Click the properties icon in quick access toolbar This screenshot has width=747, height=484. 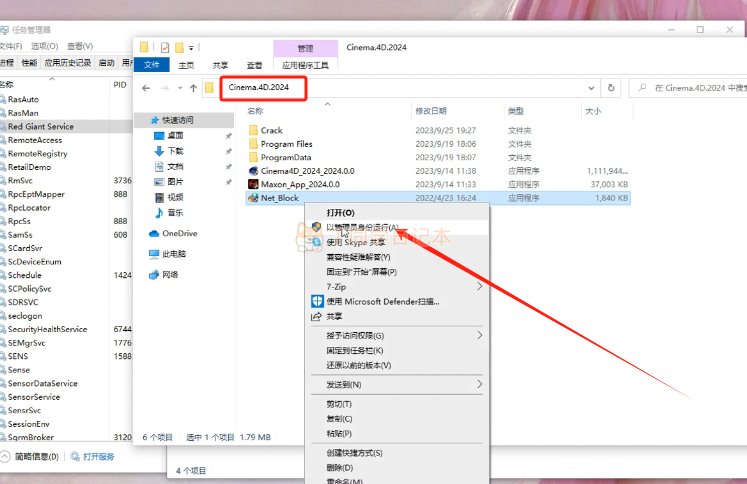165,47
